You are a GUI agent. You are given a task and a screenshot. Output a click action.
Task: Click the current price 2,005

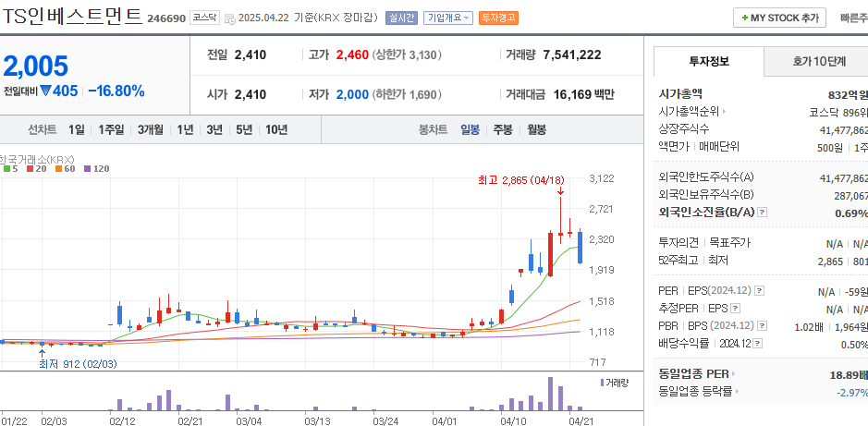click(35, 66)
